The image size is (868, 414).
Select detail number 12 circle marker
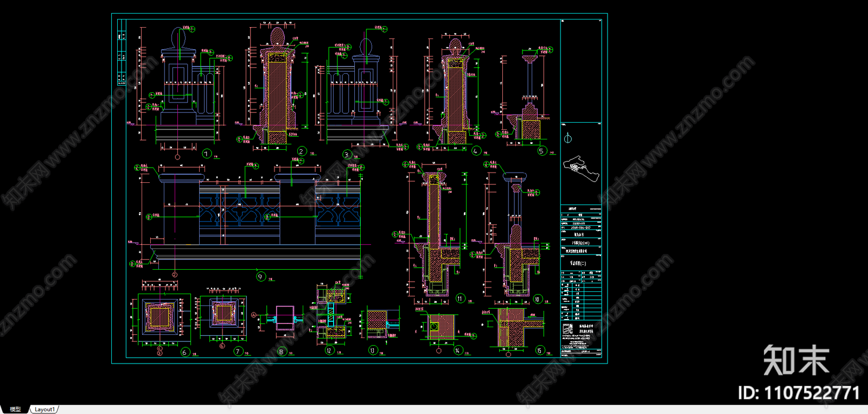pyautogui.click(x=329, y=351)
